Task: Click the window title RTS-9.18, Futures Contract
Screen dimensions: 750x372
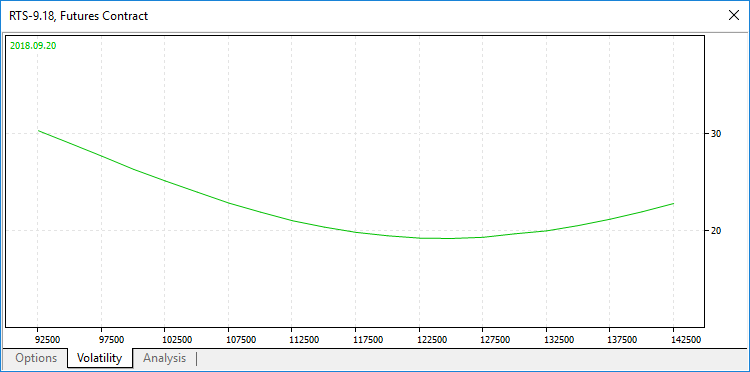Action: point(78,15)
